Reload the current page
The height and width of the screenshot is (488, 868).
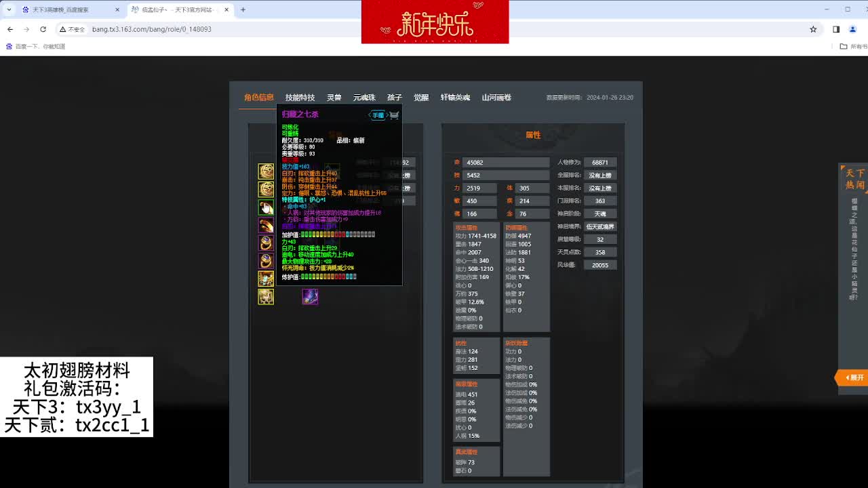43,29
